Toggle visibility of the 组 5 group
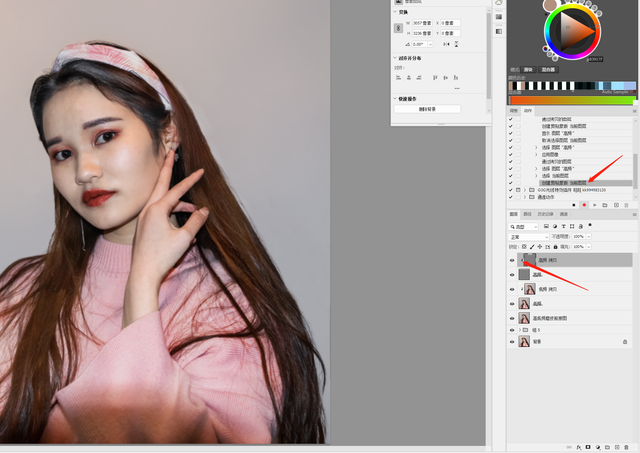 point(512,330)
